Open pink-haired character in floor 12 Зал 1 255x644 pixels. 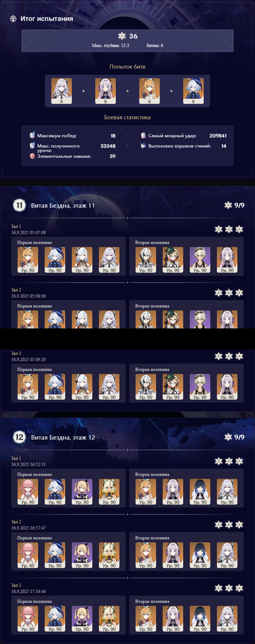pos(28,492)
